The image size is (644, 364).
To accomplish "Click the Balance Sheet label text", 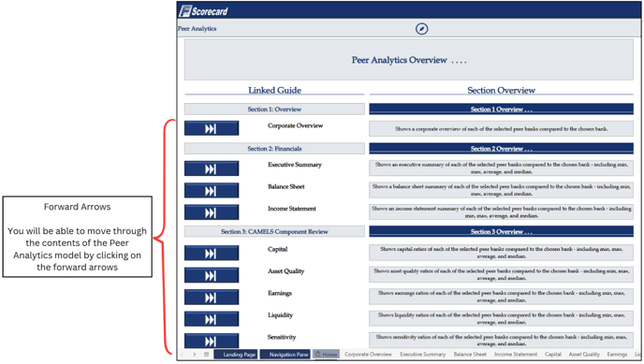I will point(286,187).
